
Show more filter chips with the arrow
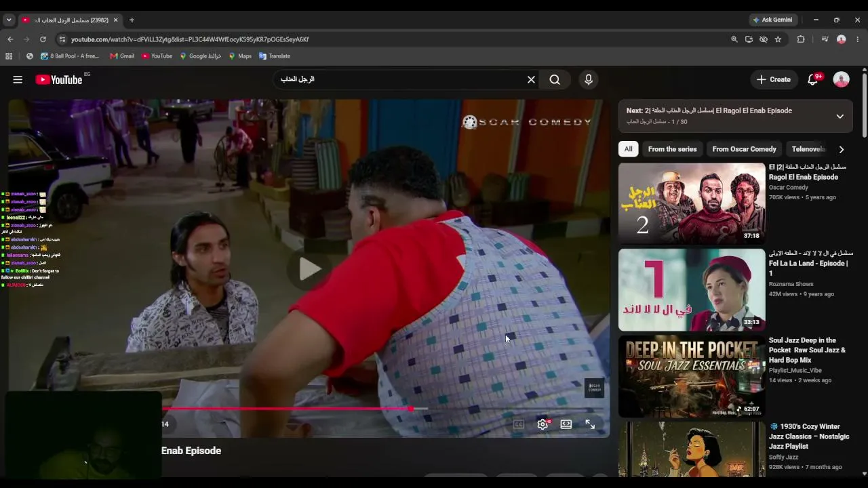842,149
